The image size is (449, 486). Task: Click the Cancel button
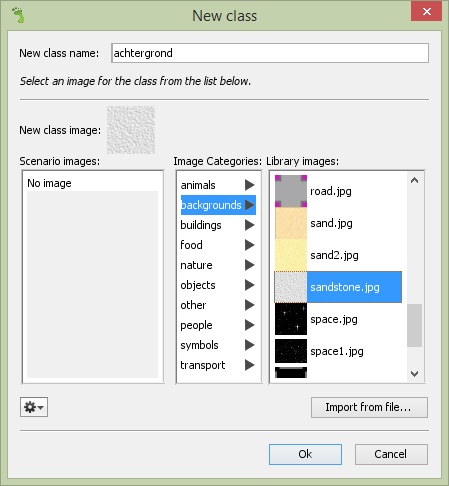[x=391, y=454]
